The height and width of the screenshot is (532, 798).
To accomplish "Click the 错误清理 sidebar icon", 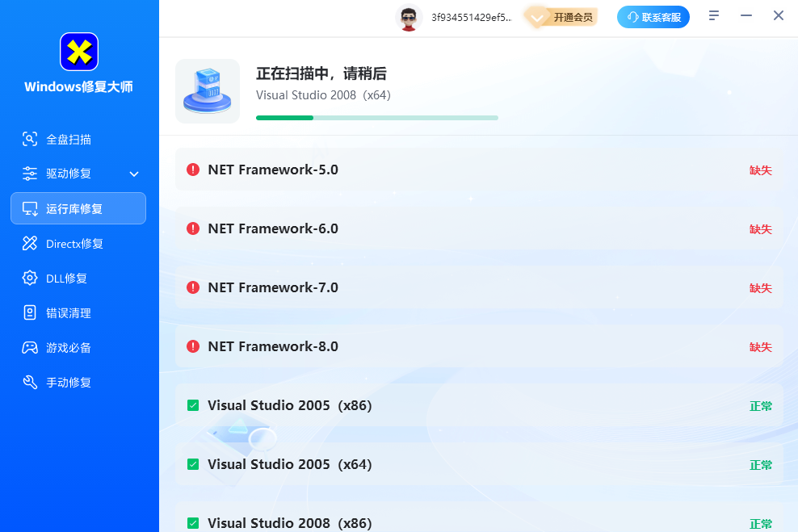I will point(30,312).
